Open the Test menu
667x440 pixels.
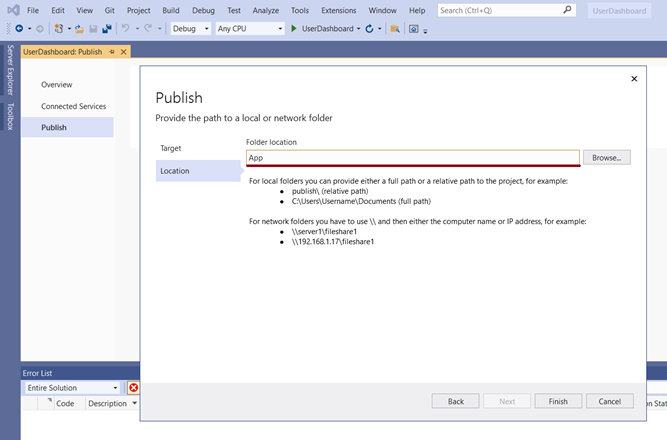234,10
